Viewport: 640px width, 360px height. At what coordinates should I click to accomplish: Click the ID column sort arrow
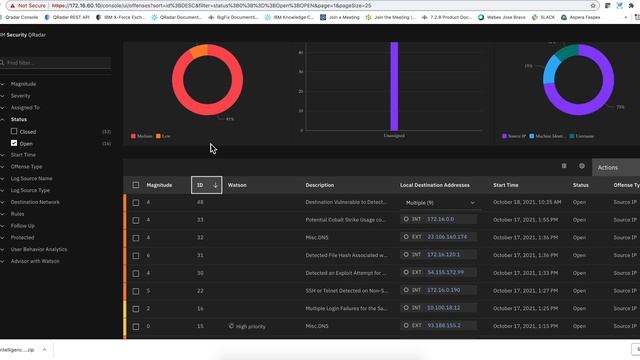(x=215, y=185)
